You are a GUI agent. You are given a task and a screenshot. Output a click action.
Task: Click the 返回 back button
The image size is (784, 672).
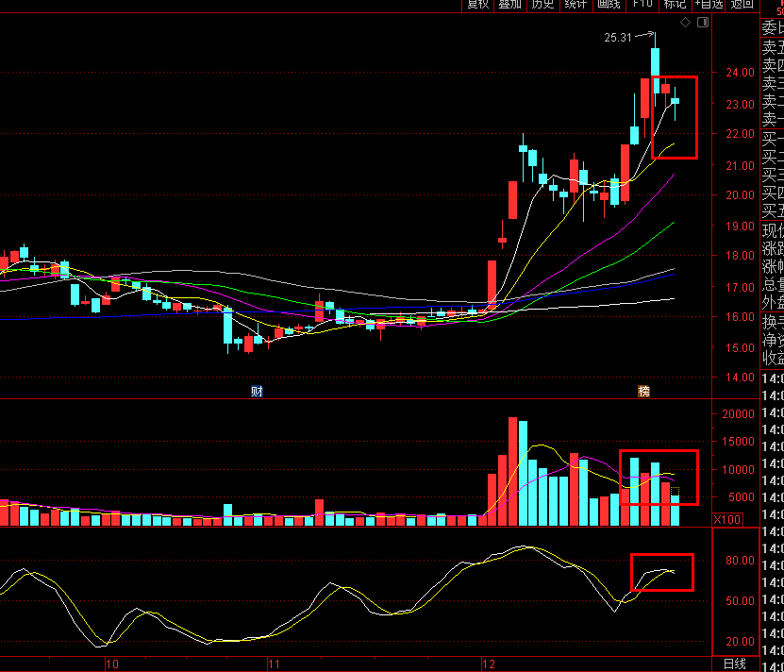pyautogui.click(x=742, y=5)
